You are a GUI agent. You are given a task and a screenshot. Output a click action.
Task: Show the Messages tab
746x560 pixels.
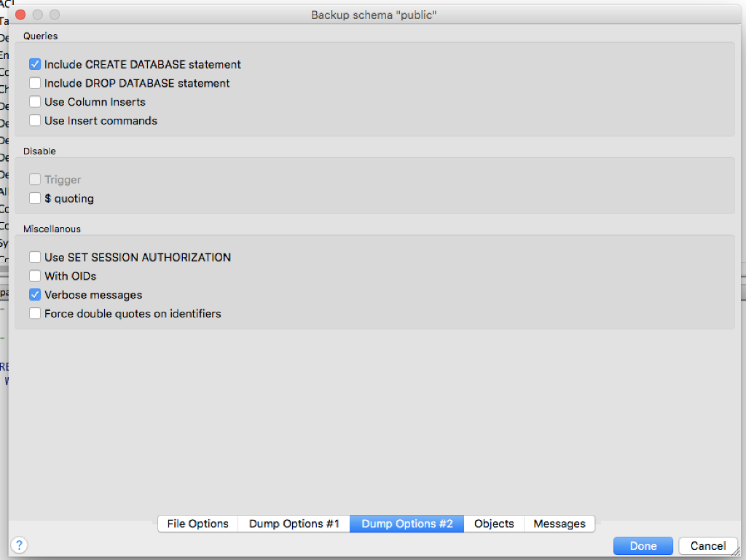(x=559, y=524)
